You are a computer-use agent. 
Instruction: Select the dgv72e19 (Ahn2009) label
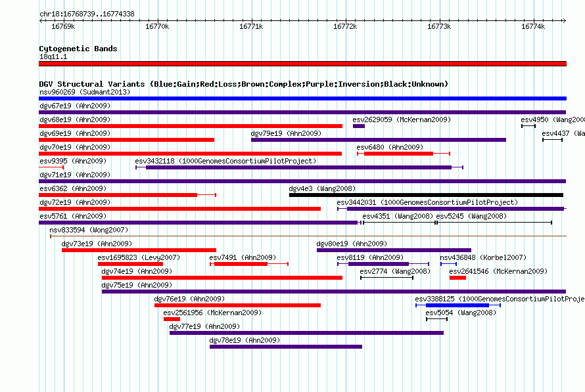tap(75, 202)
